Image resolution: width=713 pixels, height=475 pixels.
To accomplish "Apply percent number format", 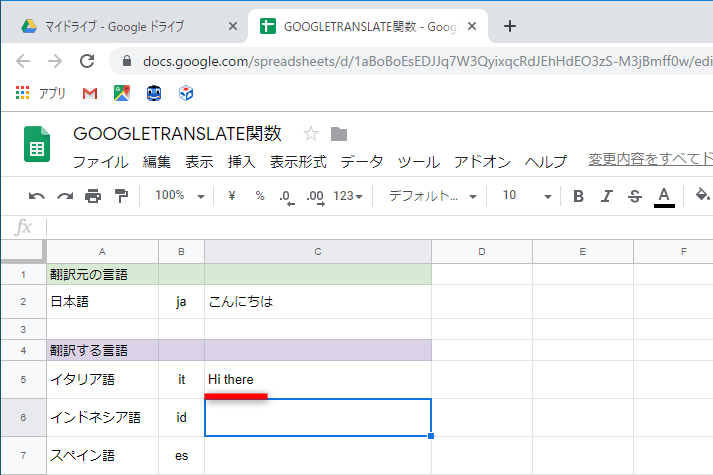I will (260, 196).
